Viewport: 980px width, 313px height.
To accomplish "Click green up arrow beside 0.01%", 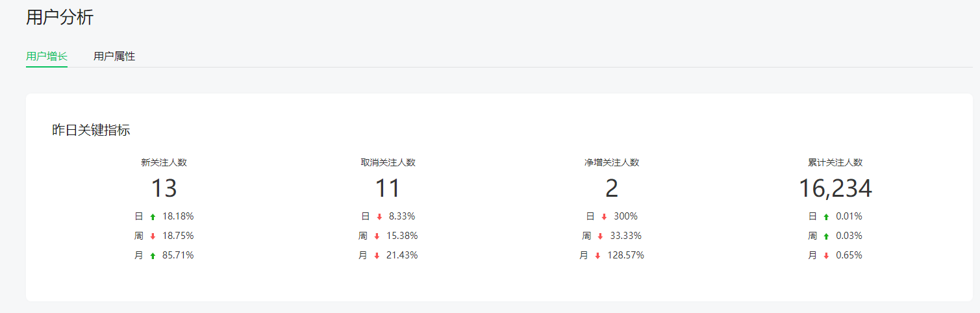I will (x=826, y=217).
